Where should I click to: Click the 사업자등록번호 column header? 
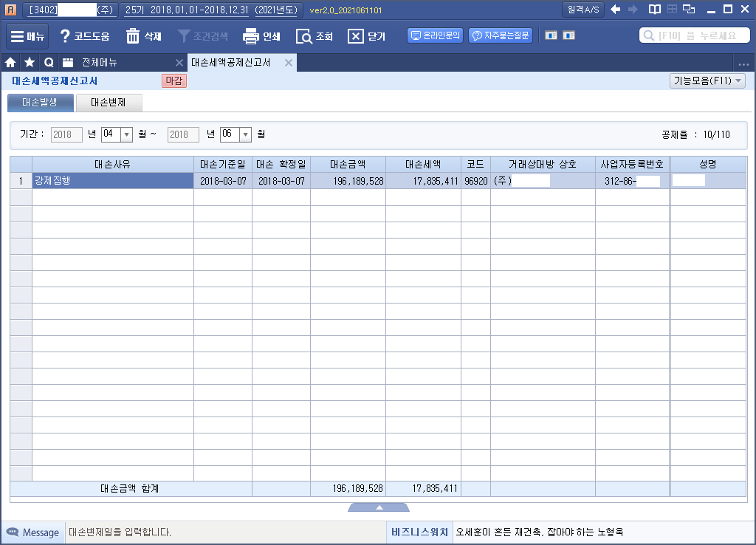[x=633, y=165]
